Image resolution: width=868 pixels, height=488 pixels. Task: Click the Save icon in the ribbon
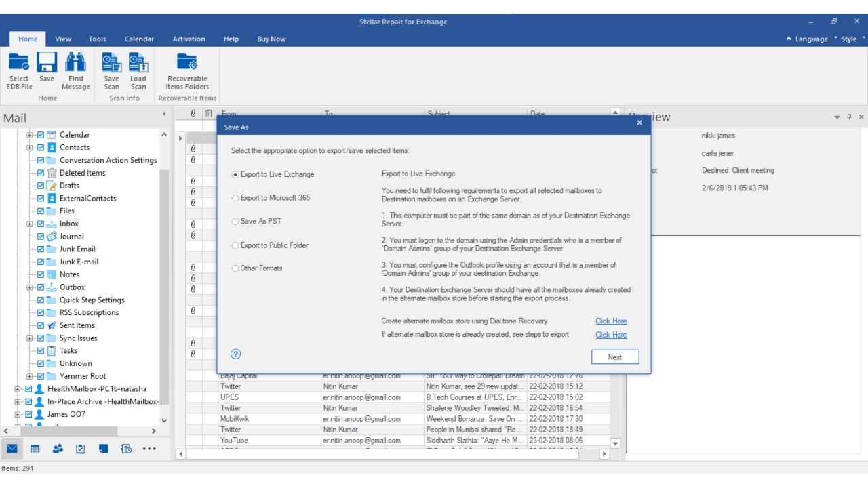tap(47, 62)
